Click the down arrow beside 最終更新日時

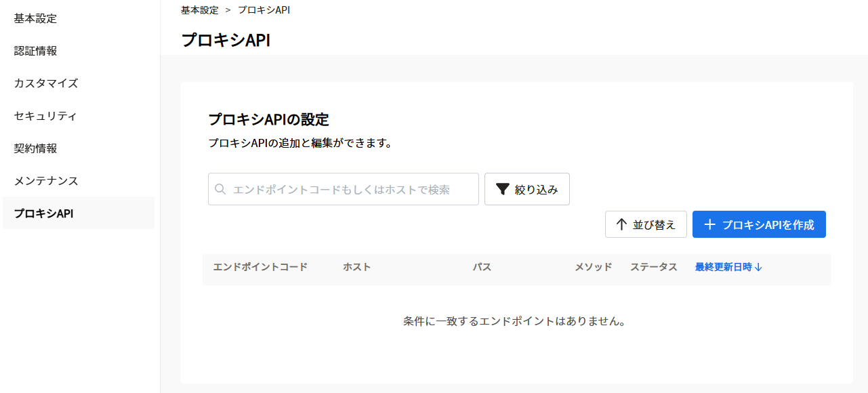click(758, 267)
